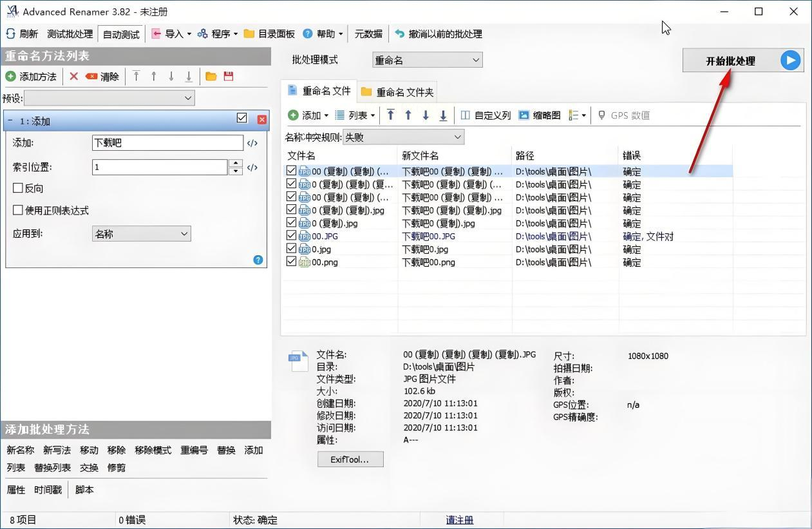The width and height of the screenshot is (812, 529).
Task: Click the 缩略图 thumbnail view icon
Action: tap(524, 115)
